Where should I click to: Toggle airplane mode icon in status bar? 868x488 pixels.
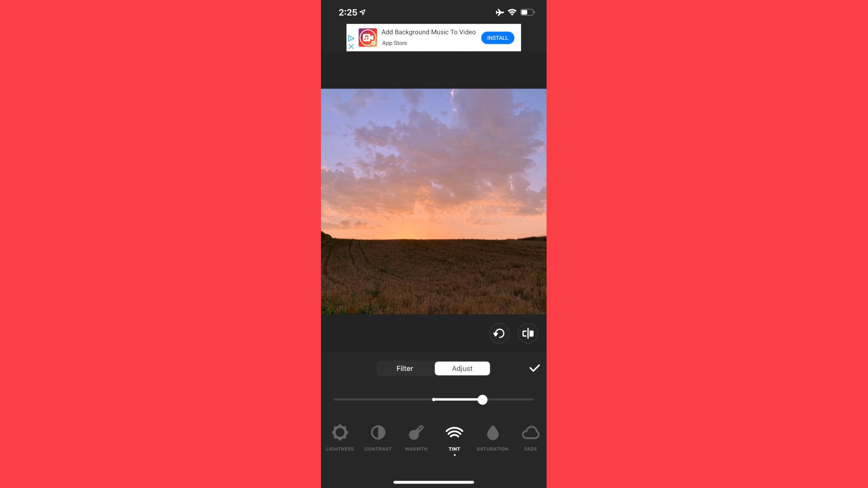pos(500,12)
